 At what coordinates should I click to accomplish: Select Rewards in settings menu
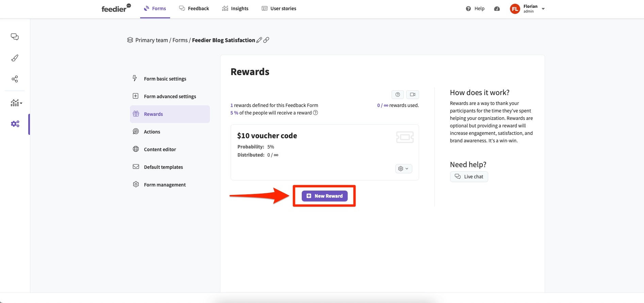pos(170,114)
